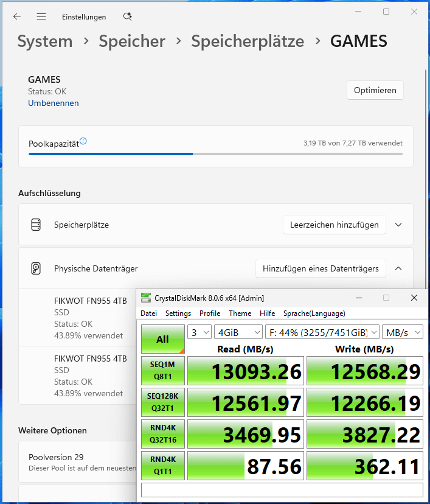
Task: Click the Write (MB/s) column header
Action: pos(364,349)
